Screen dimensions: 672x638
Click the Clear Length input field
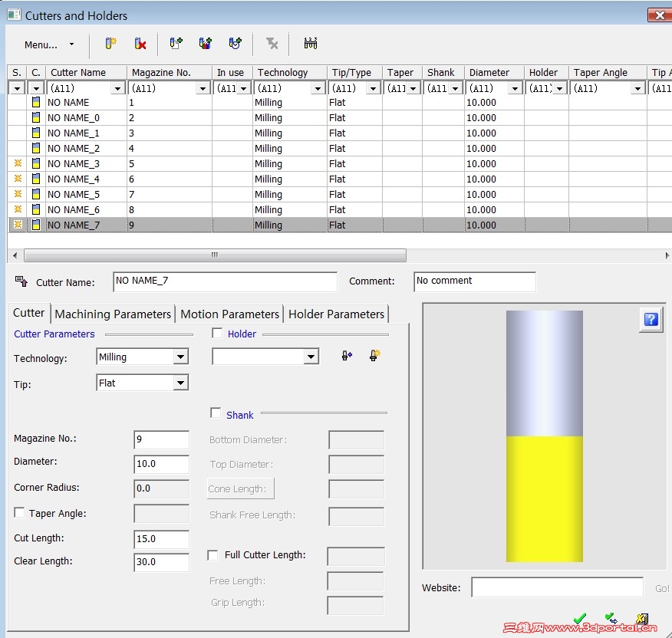162,562
